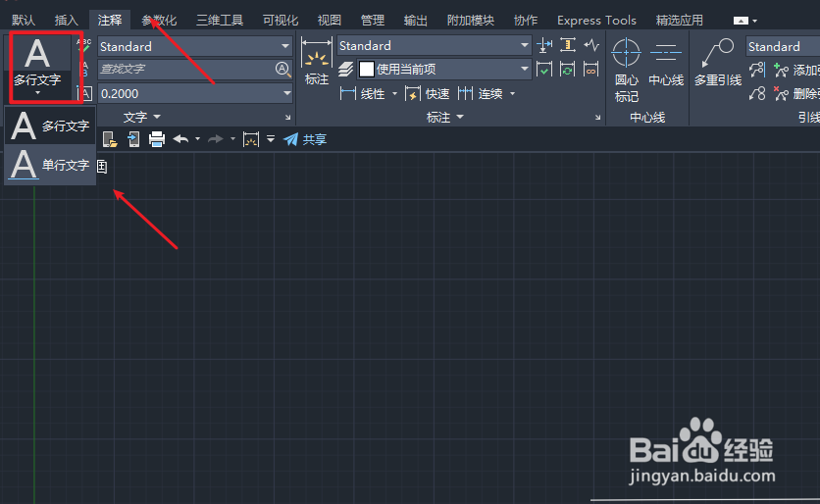Expand the 文字 panel title
This screenshot has width=820, height=504.
click(141, 117)
